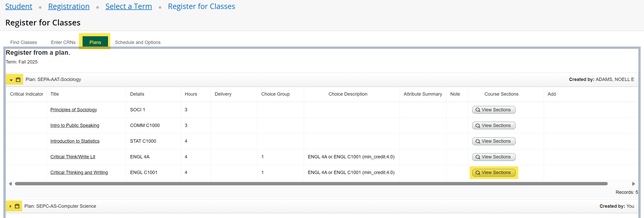
Task: Click magnifier icon in Introduction to Statistics row
Action: click(x=478, y=141)
